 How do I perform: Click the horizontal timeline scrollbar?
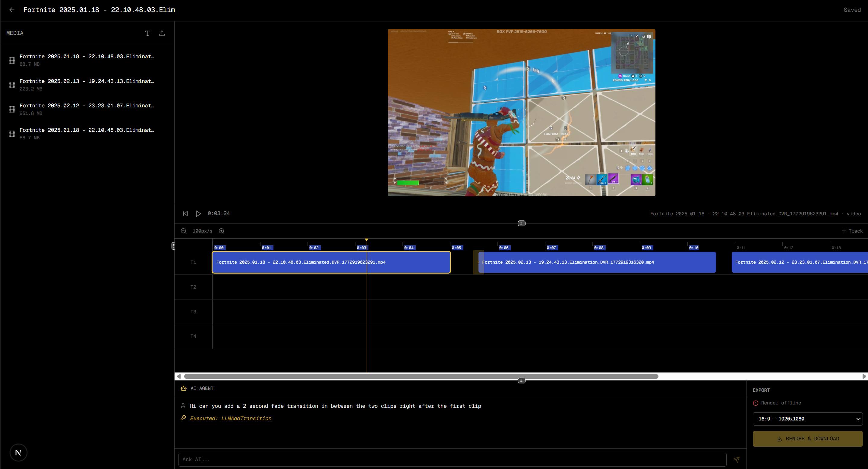tap(421, 376)
